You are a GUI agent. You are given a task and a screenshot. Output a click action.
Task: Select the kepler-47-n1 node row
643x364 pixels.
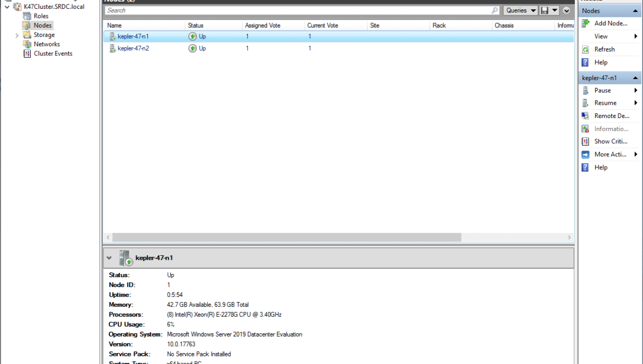(x=339, y=36)
